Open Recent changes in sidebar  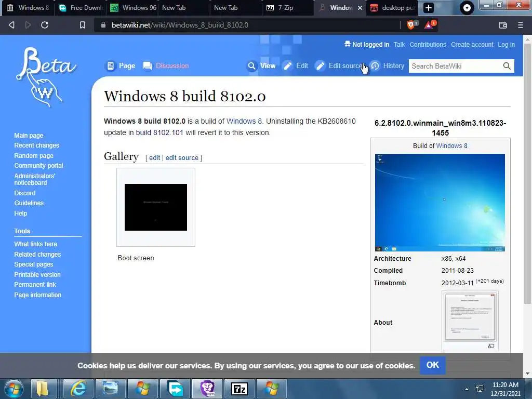click(x=37, y=145)
